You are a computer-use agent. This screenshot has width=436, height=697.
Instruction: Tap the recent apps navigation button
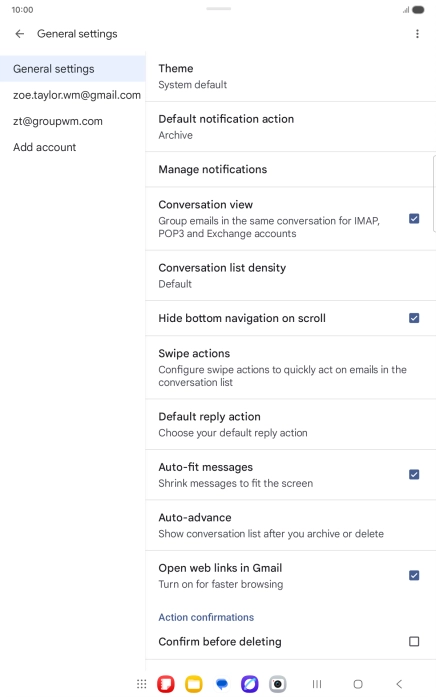click(317, 684)
